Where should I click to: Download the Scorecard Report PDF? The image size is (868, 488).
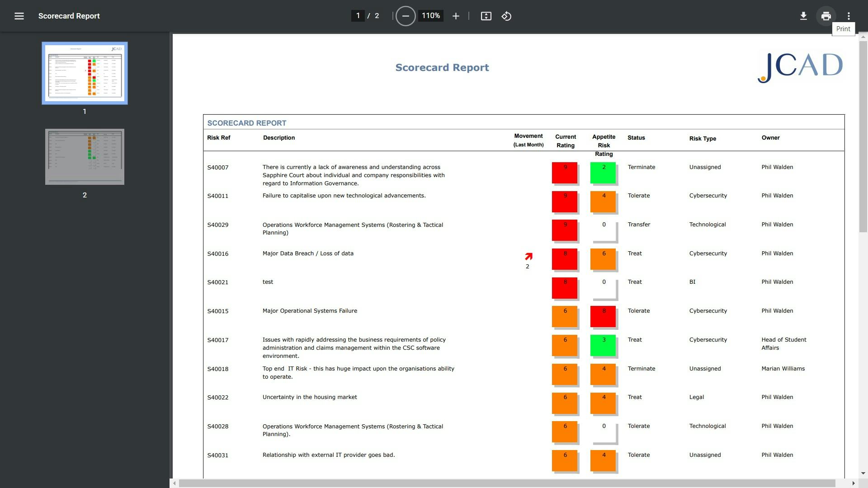(x=804, y=16)
